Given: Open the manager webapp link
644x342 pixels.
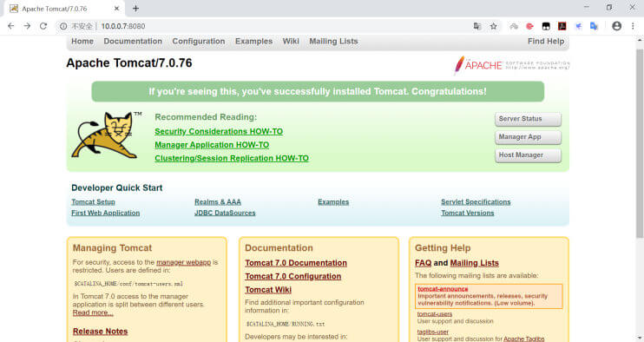Looking at the screenshot, I should (183, 262).
